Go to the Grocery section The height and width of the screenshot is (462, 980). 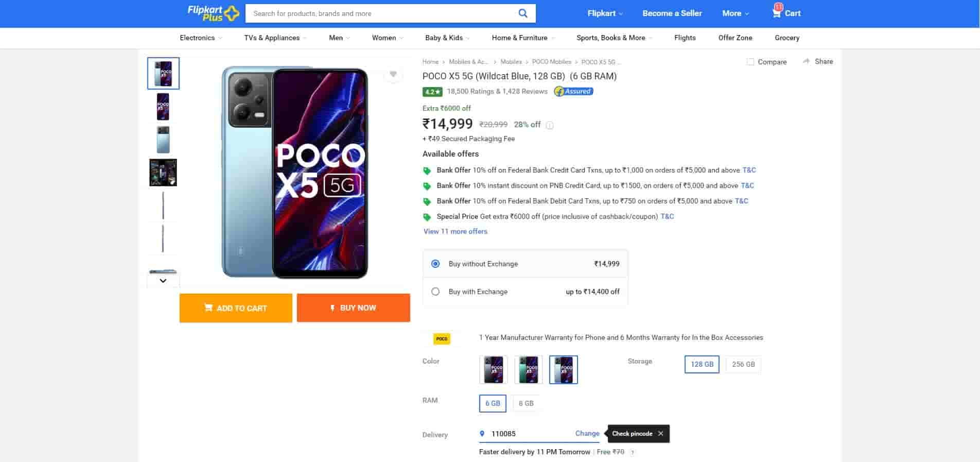point(786,38)
